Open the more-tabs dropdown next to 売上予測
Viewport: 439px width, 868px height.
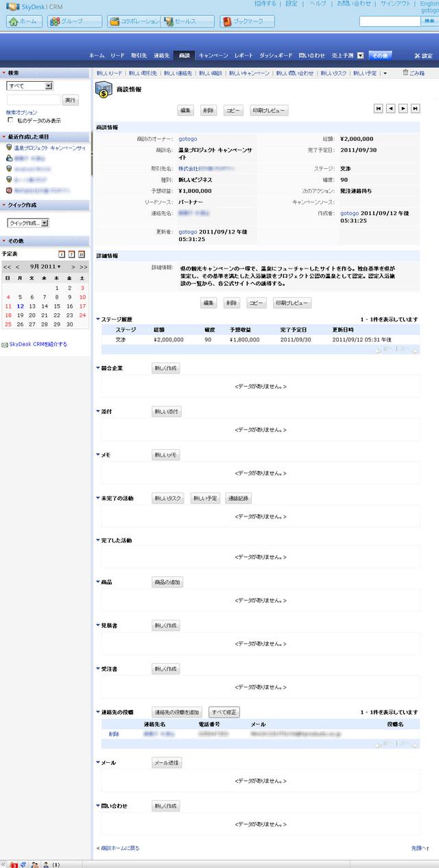[x=360, y=55]
